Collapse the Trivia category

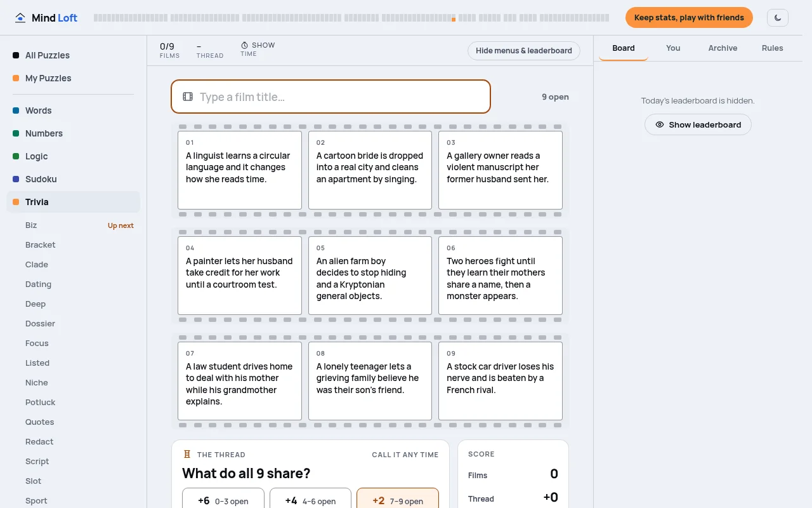click(73, 202)
